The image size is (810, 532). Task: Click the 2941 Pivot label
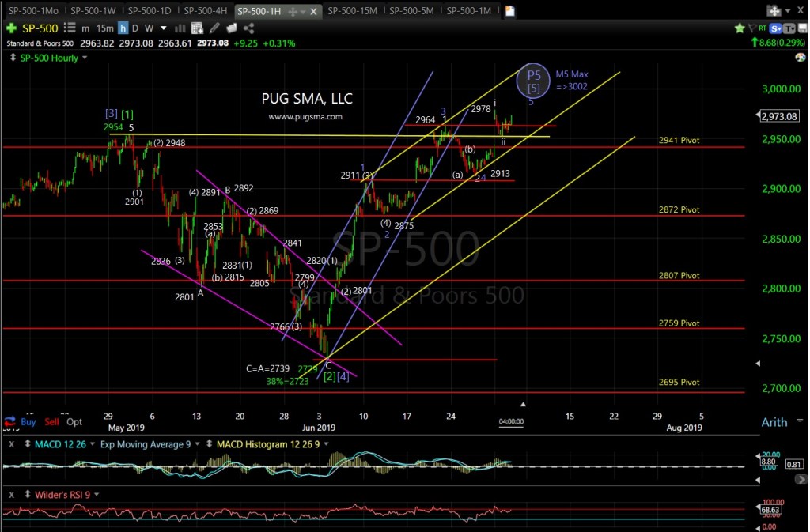(x=679, y=141)
